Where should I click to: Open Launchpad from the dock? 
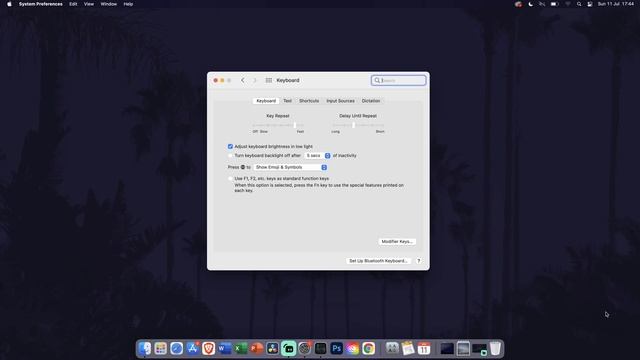click(x=160, y=349)
